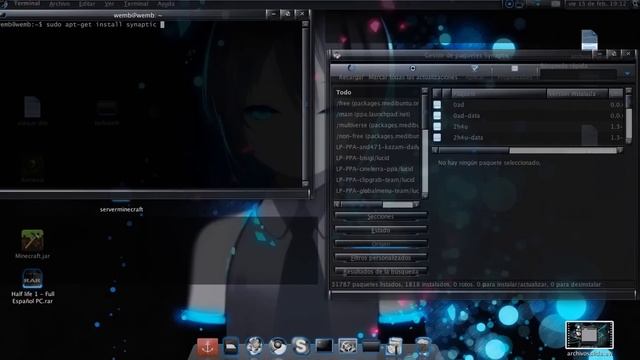This screenshot has width=640, height=360.
Task: Toggle status checkbox for package 2h4u-data
Action: coord(437,138)
